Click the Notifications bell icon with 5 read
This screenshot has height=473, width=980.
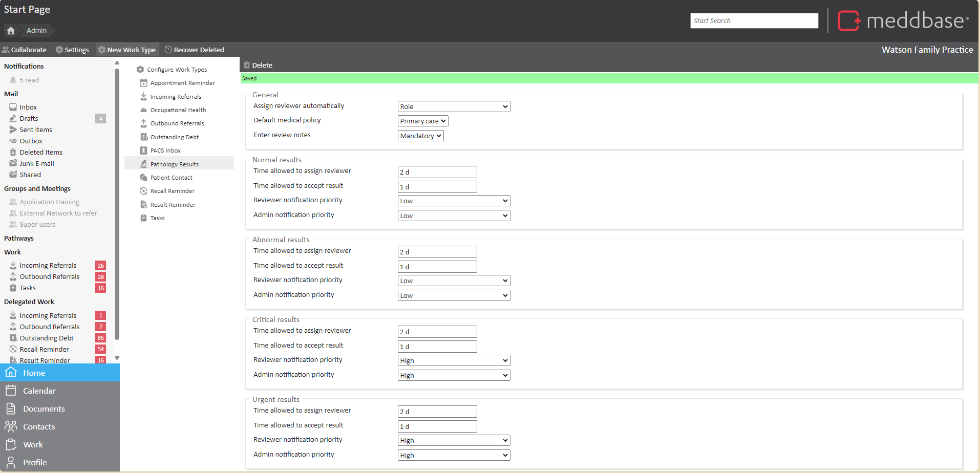coord(13,80)
